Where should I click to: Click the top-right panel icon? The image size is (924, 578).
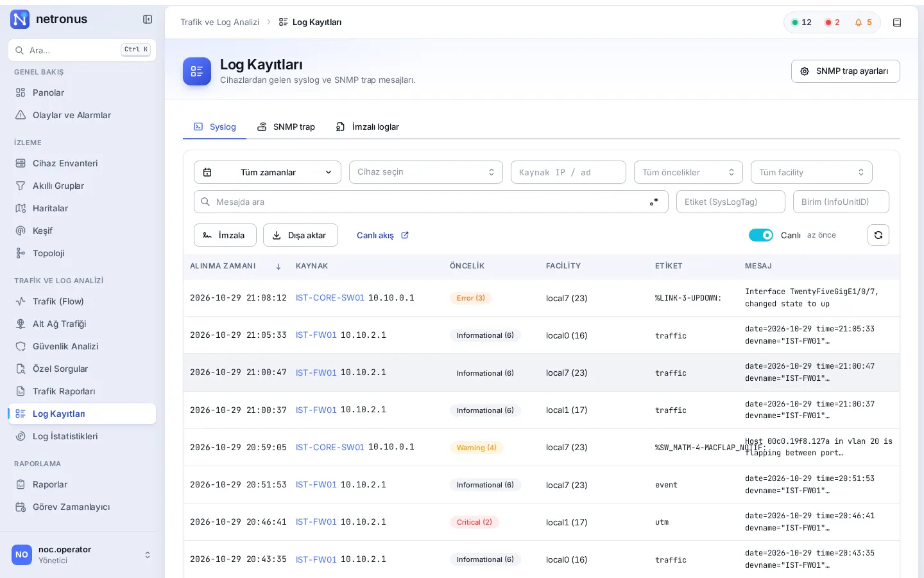[897, 22]
